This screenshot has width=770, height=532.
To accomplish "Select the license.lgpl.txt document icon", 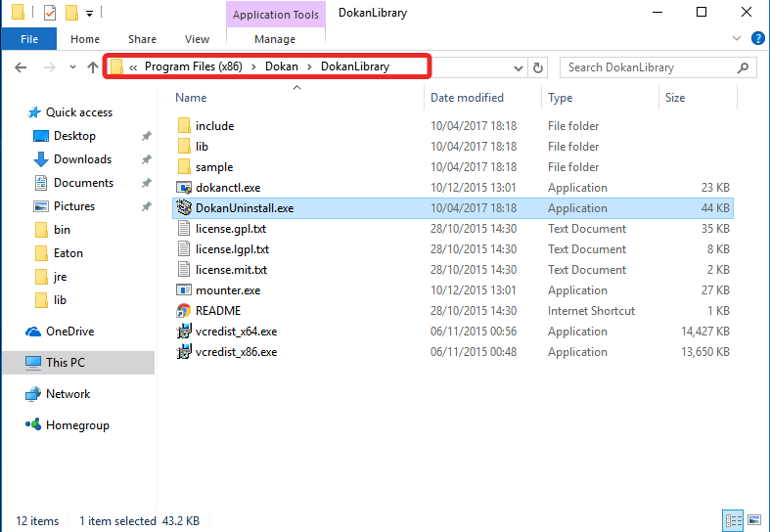I will coord(184,249).
